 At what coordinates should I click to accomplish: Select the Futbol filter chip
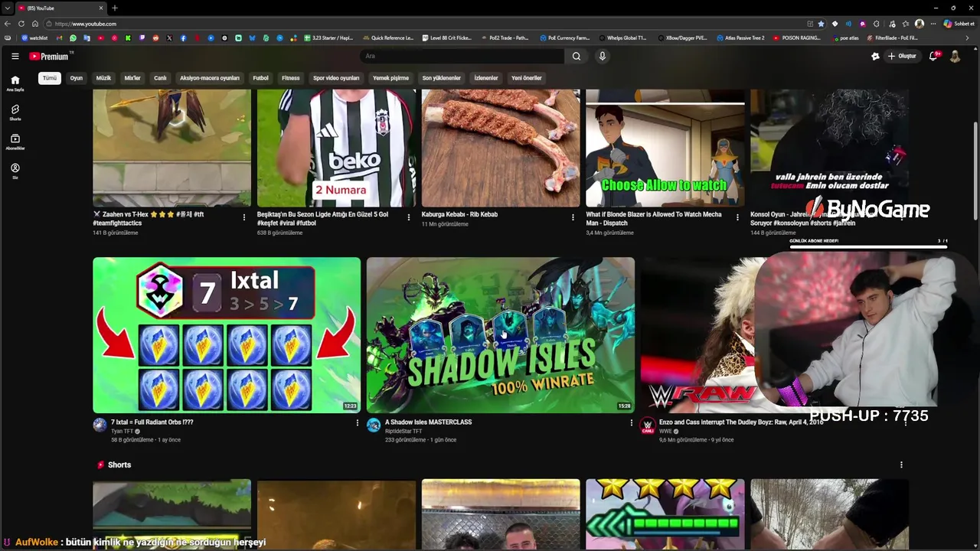tap(261, 78)
